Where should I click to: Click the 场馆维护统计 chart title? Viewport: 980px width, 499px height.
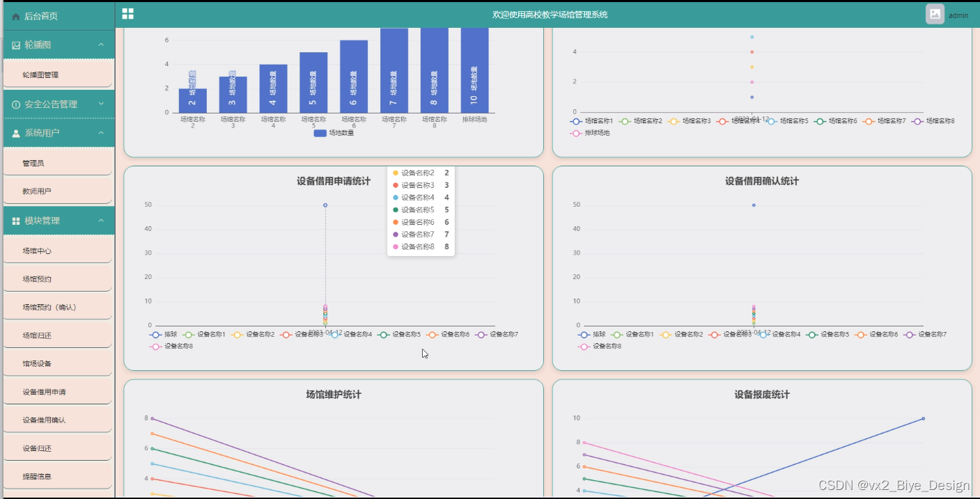coord(334,395)
